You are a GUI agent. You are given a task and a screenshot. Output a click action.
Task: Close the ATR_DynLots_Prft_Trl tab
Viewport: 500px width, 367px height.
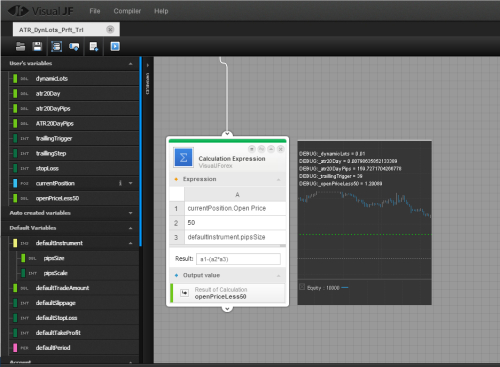click(x=110, y=29)
